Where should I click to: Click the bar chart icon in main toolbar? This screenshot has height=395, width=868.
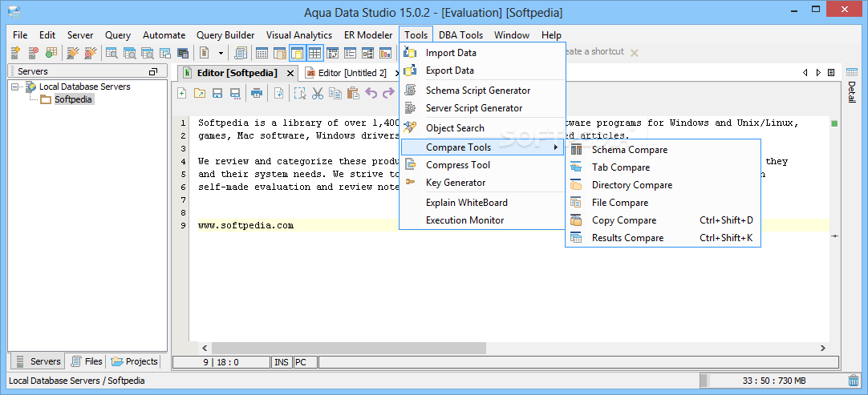point(386,53)
